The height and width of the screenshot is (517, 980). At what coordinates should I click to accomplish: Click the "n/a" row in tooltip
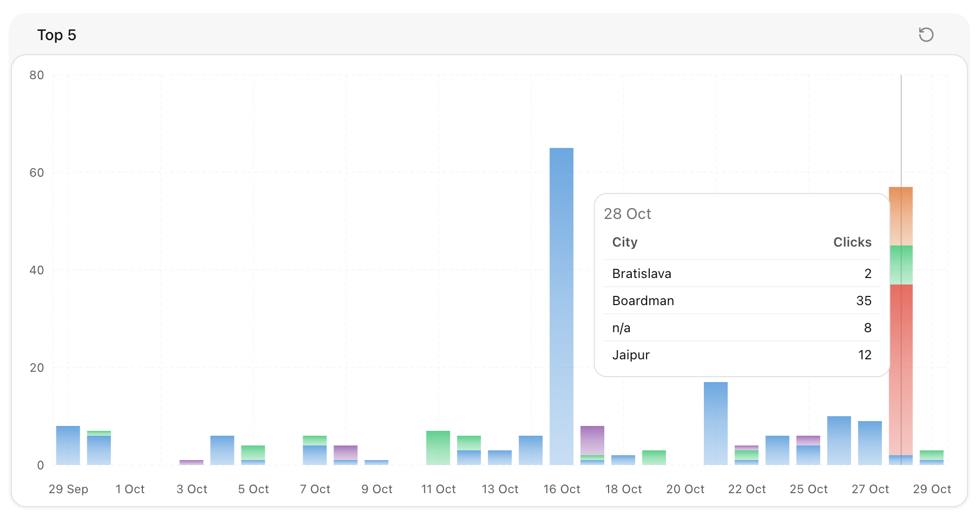point(742,328)
